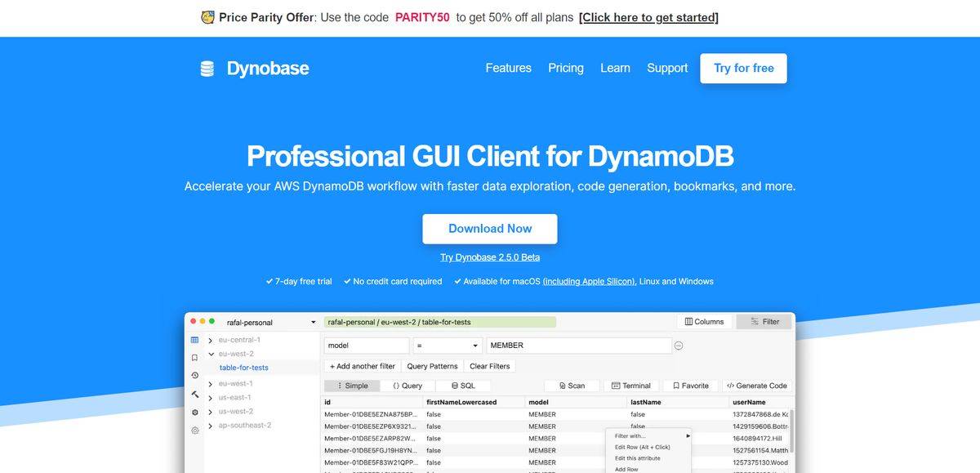This screenshot has height=473, width=980.
Task: Switch to the SQL tab
Action: (x=463, y=385)
